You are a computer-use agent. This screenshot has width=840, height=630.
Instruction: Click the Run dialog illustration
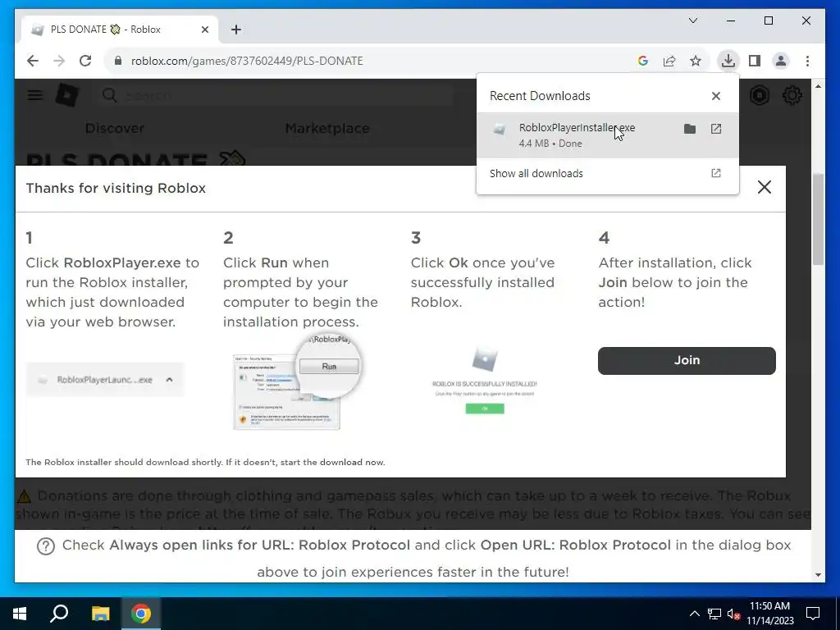(298, 382)
